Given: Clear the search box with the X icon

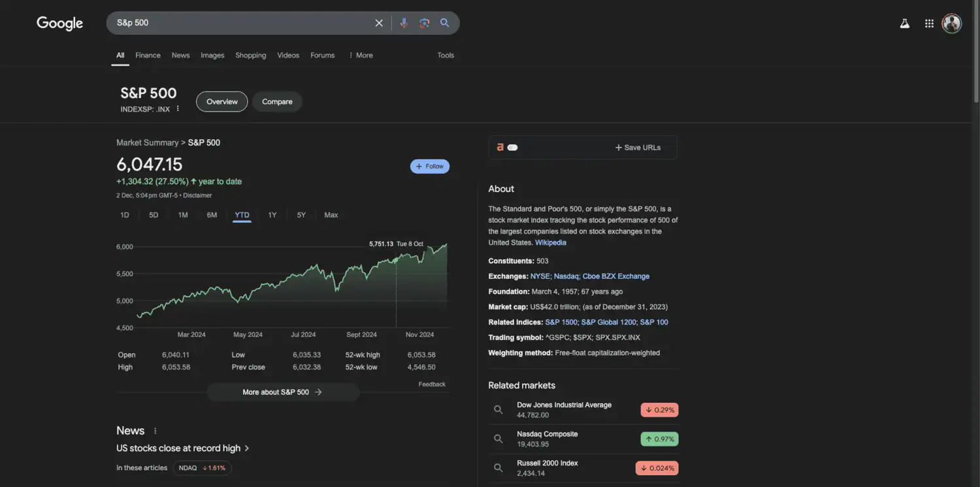Looking at the screenshot, I should [x=379, y=23].
